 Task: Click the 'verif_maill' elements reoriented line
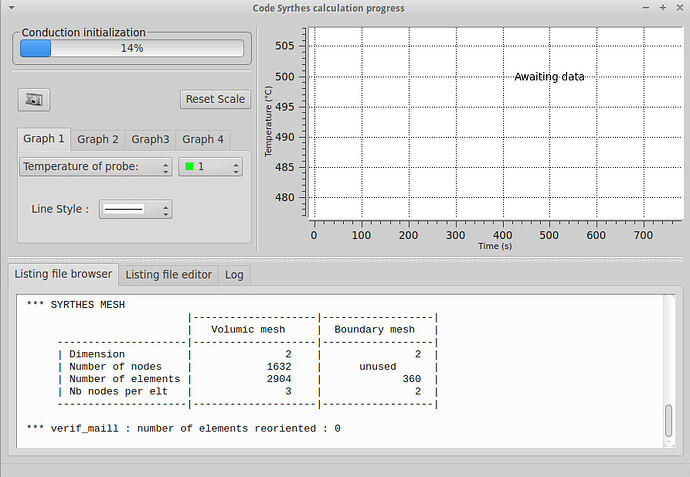[x=183, y=428]
